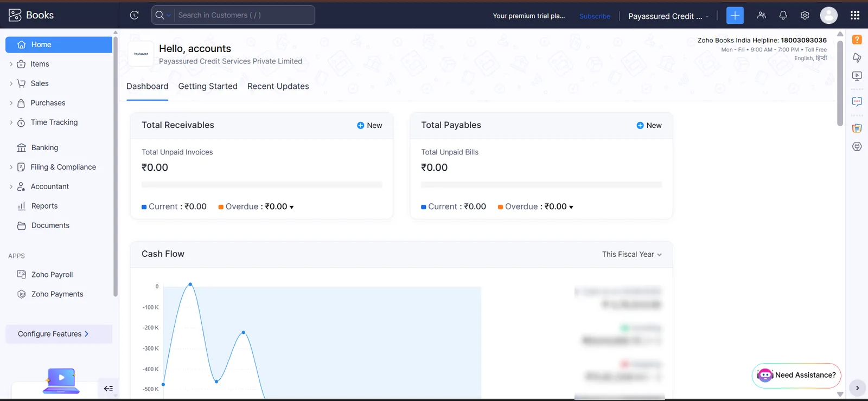
Task: Open the user profile avatar
Action: 829,15
